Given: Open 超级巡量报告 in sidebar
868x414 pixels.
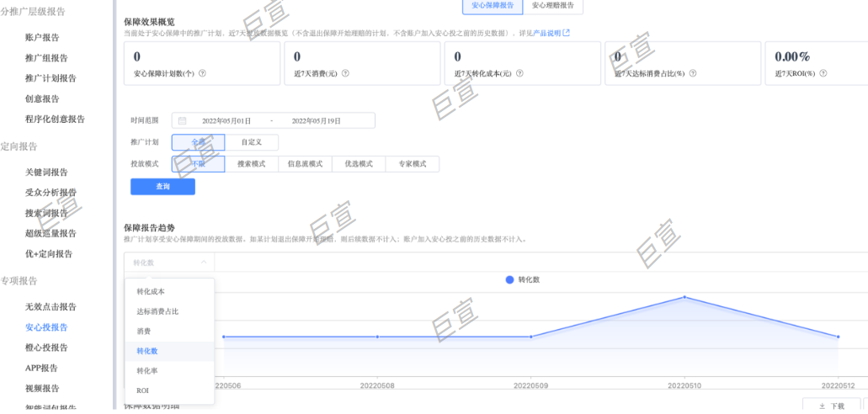Looking at the screenshot, I should click(x=51, y=234).
